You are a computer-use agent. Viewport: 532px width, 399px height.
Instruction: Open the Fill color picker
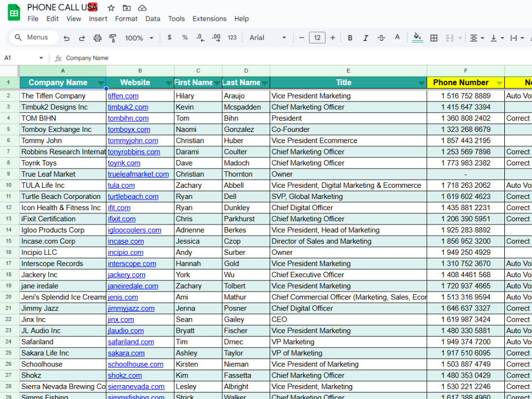(x=417, y=38)
